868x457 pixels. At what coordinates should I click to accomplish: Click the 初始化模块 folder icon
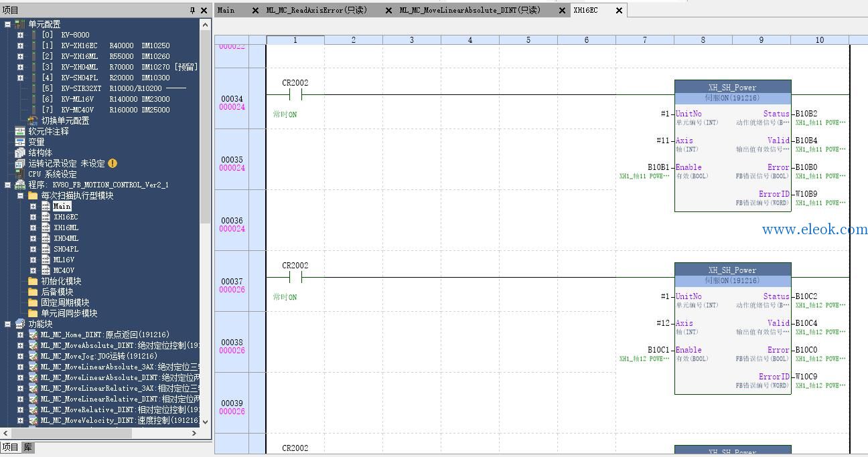(33, 281)
